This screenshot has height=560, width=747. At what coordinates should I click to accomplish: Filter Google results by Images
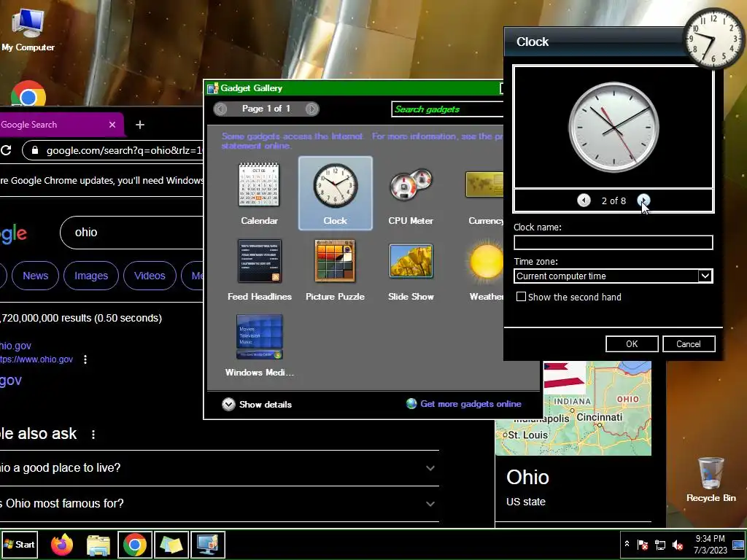(x=91, y=276)
